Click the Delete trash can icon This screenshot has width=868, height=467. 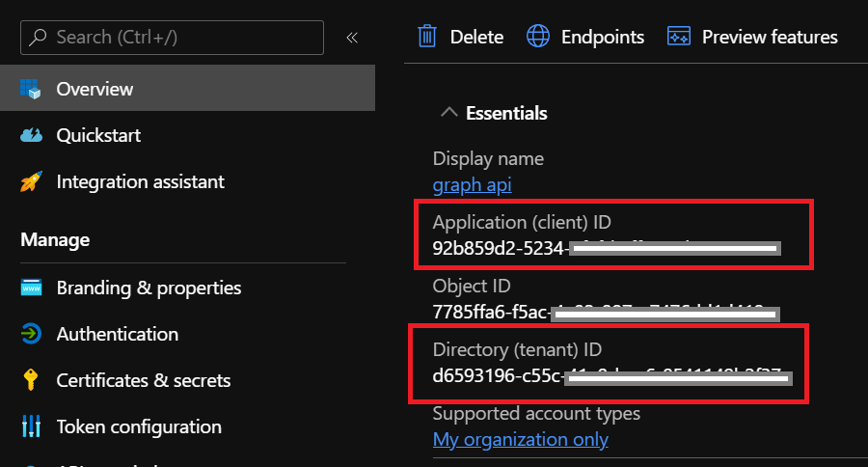tap(426, 37)
